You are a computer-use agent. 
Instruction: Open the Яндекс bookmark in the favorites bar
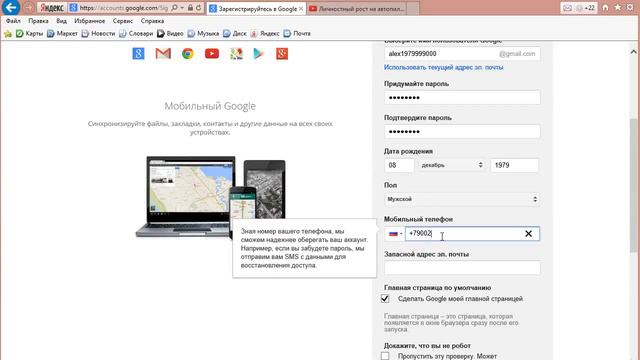(265, 33)
